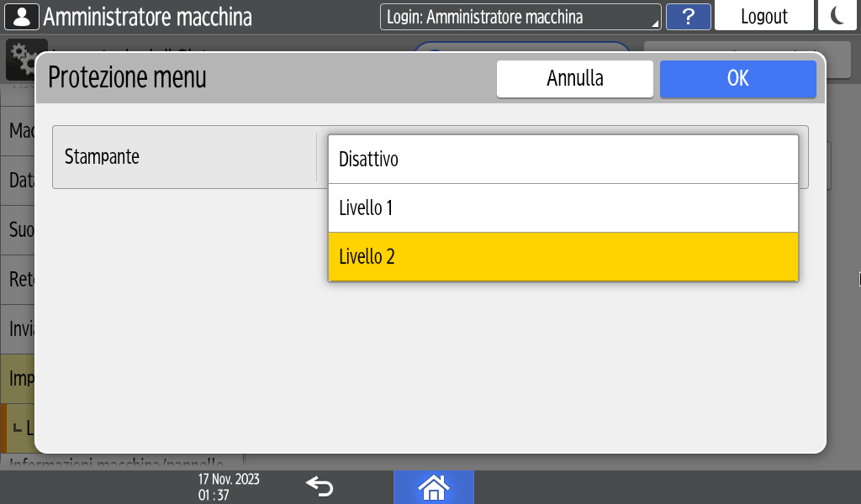Open help with the question mark button

point(689,16)
